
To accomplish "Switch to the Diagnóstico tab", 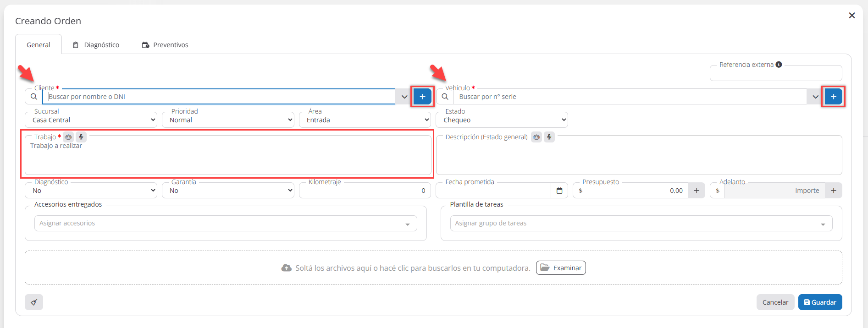I will coord(96,45).
